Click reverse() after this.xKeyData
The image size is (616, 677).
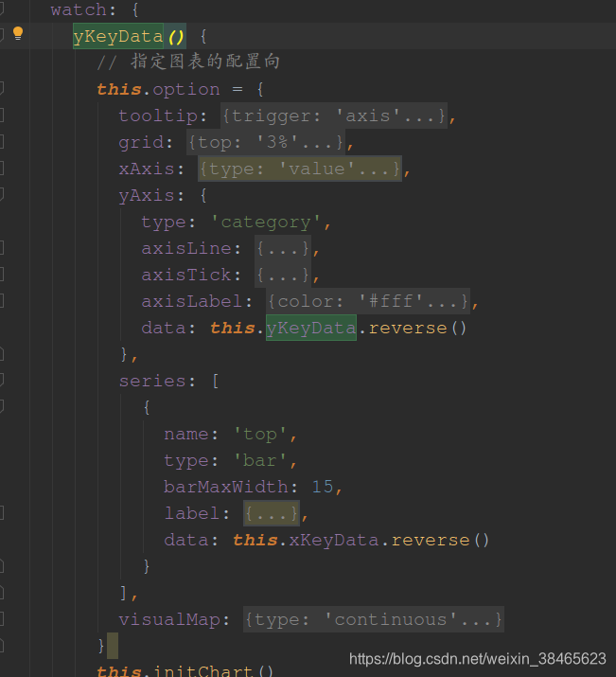(x=440, y=540)
